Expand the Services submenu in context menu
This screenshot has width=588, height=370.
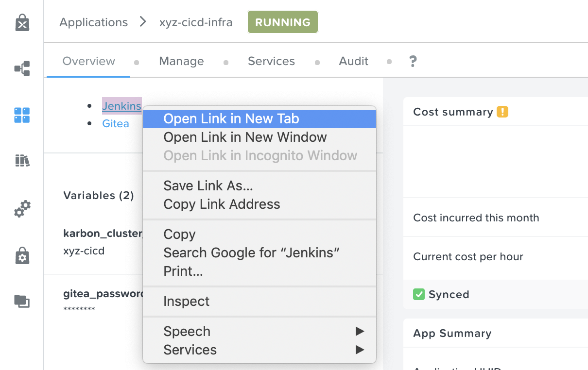tap(259, 350)
